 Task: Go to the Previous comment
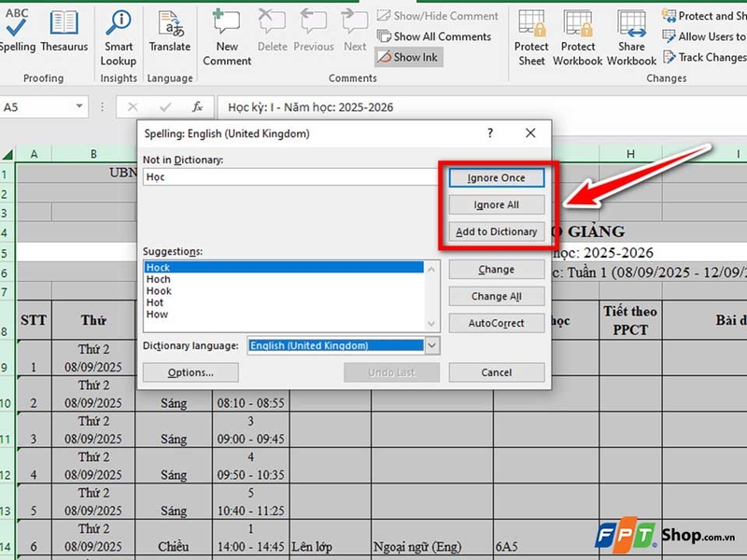pos(314,30)
